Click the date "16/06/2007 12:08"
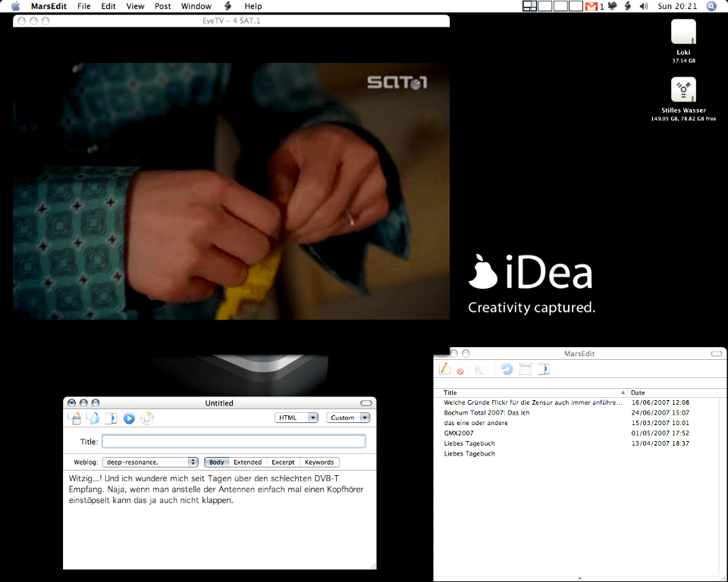The width and height of the screenshot is (728, 582). [x=661, y=402]
